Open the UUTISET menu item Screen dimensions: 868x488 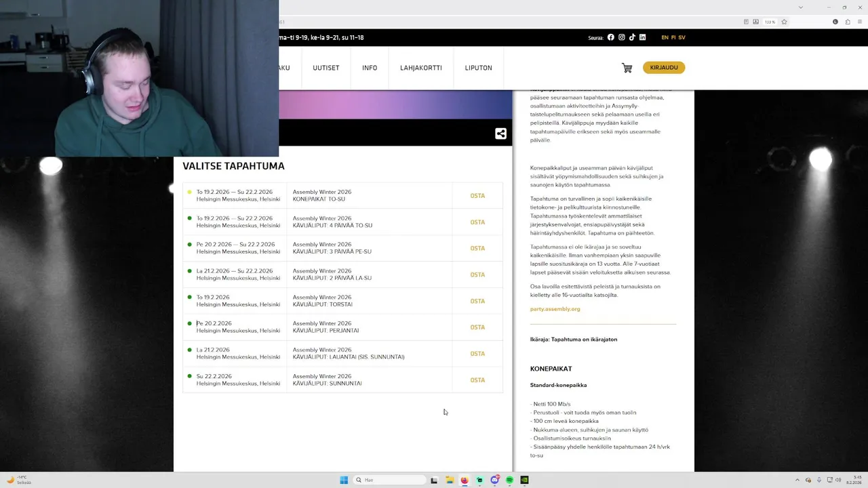coord(325,68)
